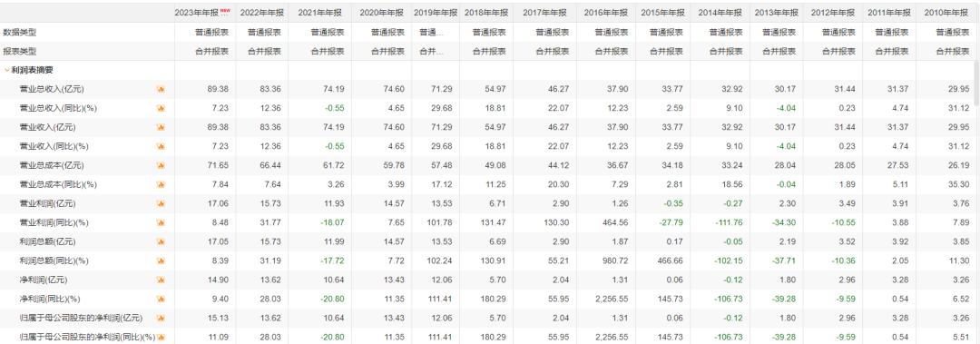Click the 2014年年报 column header
This screenshot has height=344, width=980.
coord(720,13)
